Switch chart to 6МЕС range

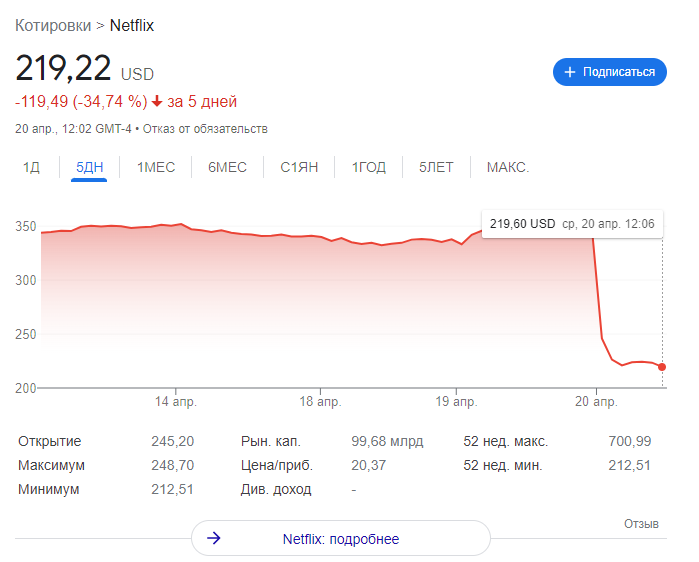[227, 167]
